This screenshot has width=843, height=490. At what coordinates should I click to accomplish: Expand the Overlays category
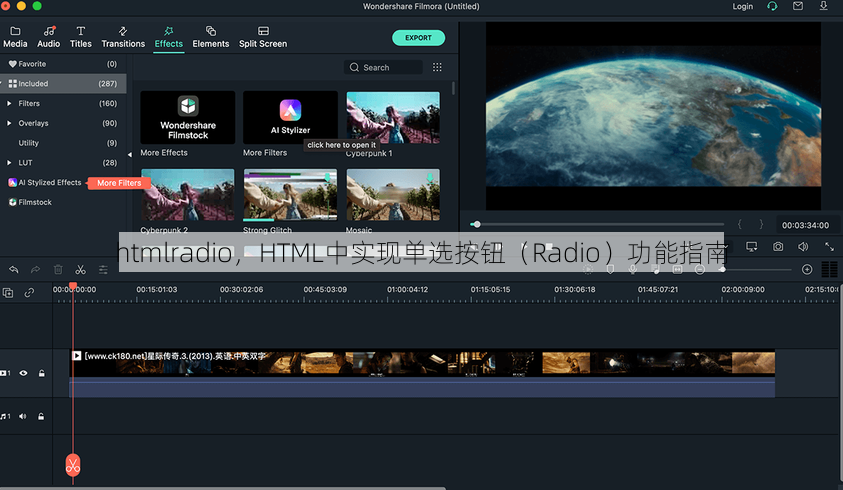tap(9, 123)
